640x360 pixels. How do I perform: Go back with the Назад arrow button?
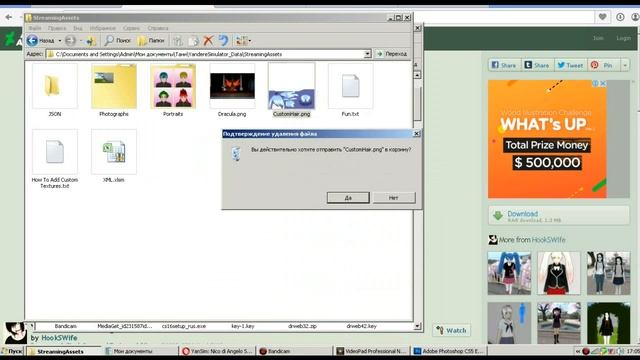[40, 40]
